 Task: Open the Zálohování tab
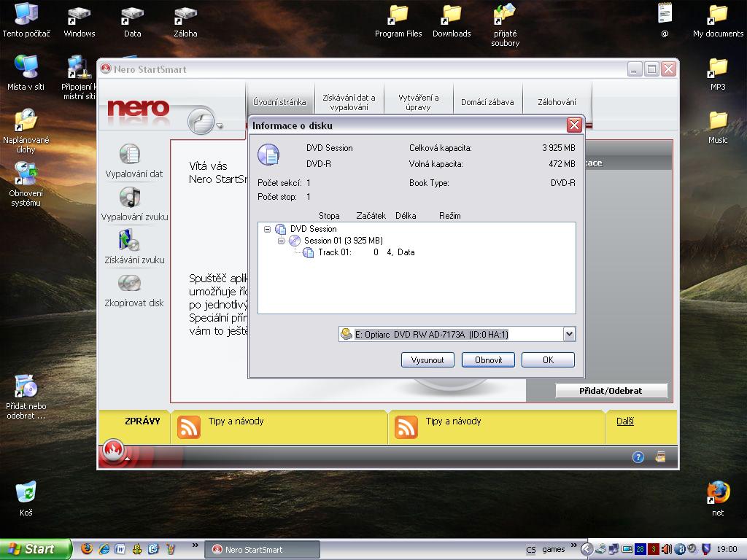click(x=557, y=102)
